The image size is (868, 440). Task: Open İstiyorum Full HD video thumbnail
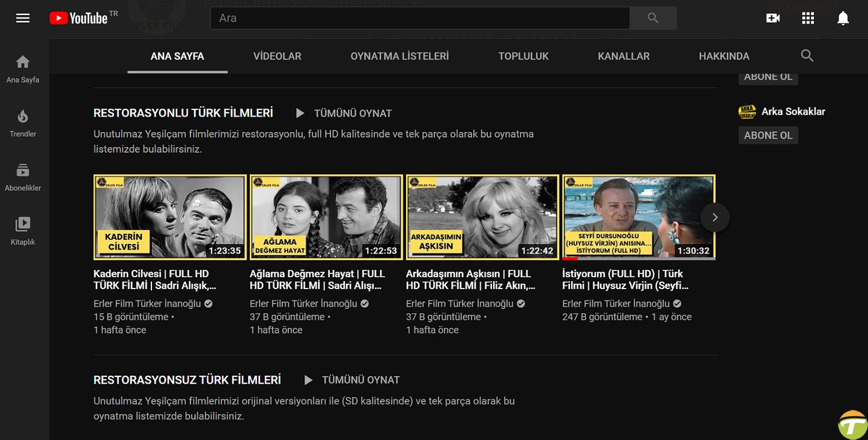[x=639, y=218]
